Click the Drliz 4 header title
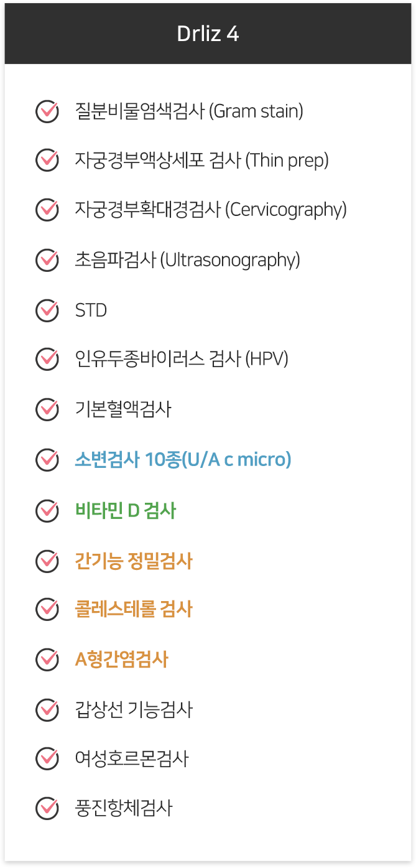The width and height of the screenshot is (416, 868). coord(208,34)
